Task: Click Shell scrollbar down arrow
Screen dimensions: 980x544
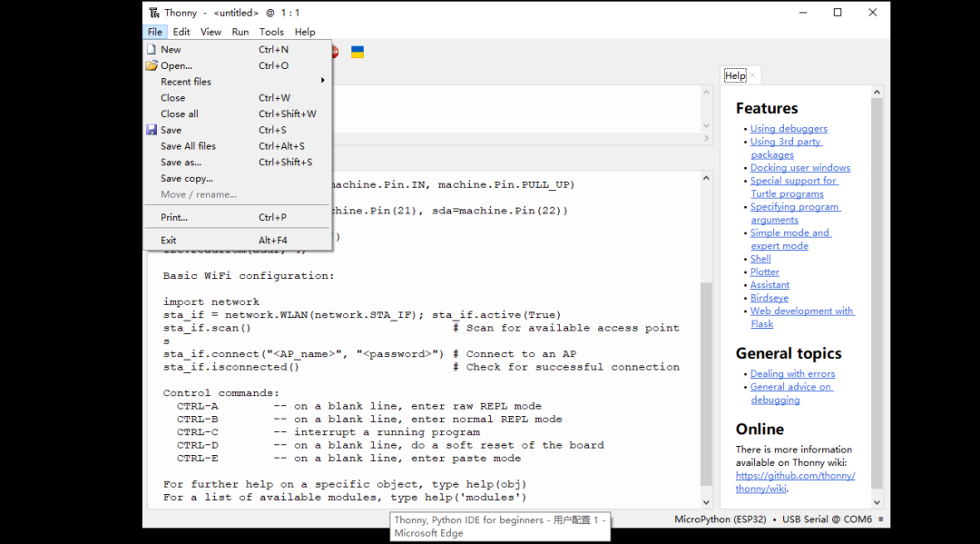Action: pyautogui.click(x=706, y=502)
